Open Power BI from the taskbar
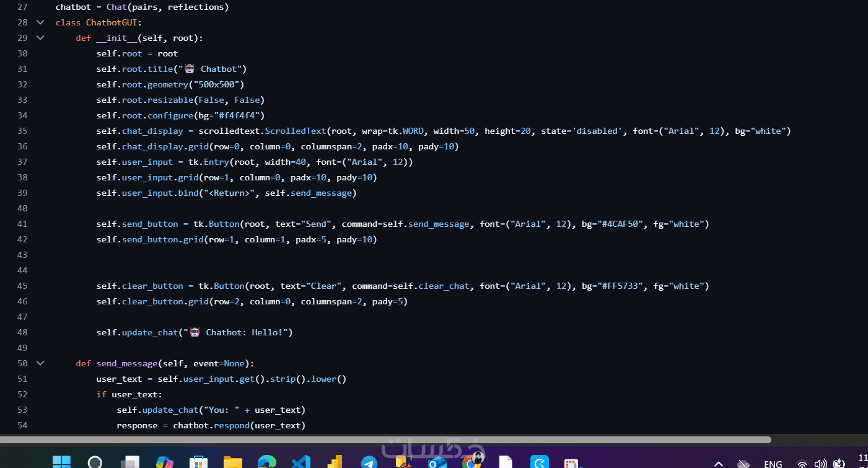 tap(335, 462)
